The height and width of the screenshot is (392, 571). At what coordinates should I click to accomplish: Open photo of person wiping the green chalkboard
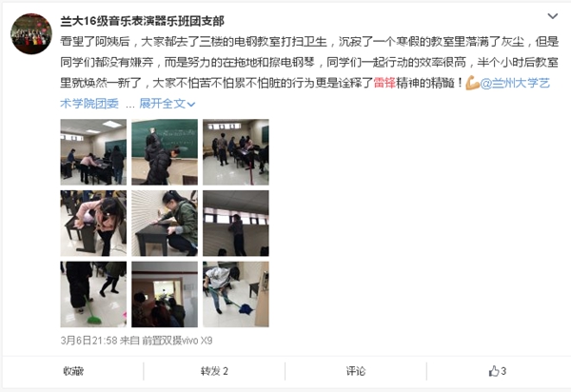pyautogui.click(x=165, y=152)
